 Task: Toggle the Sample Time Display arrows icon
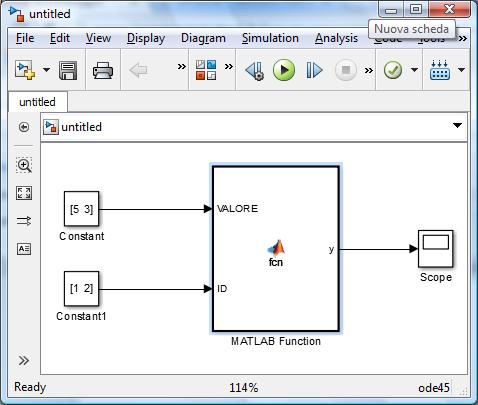(24, 221)
